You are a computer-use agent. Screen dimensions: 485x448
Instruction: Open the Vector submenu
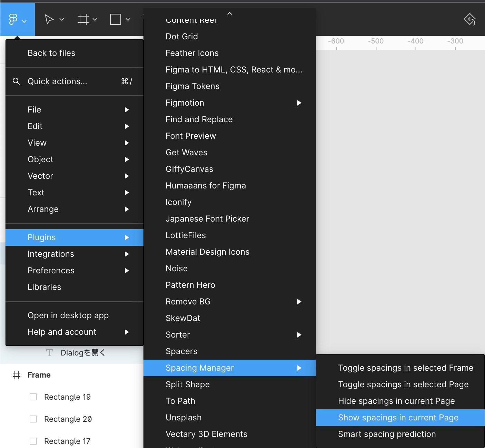click(75, 176)
